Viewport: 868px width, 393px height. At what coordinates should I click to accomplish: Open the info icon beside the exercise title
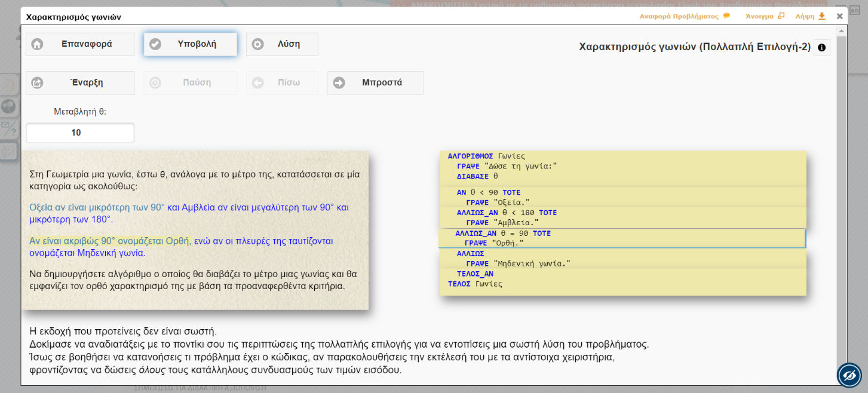[x=821, y=48]
